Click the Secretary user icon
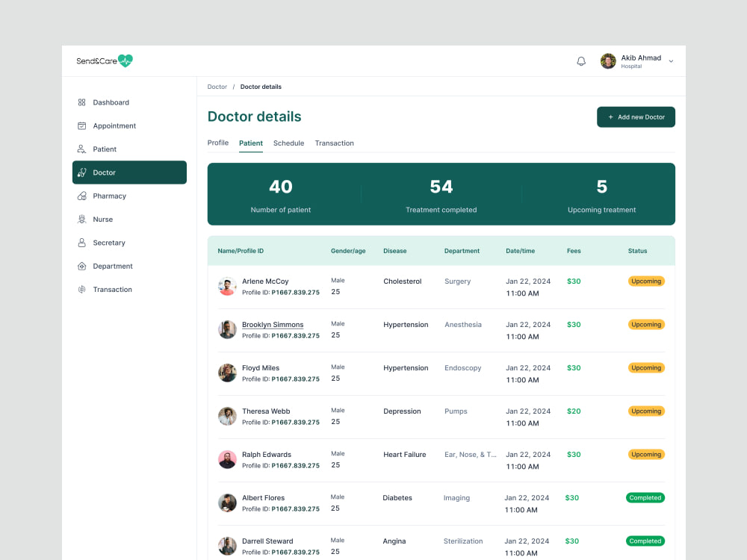The width and height of the screenshot is (747, 560). click(x=82, y=243)
